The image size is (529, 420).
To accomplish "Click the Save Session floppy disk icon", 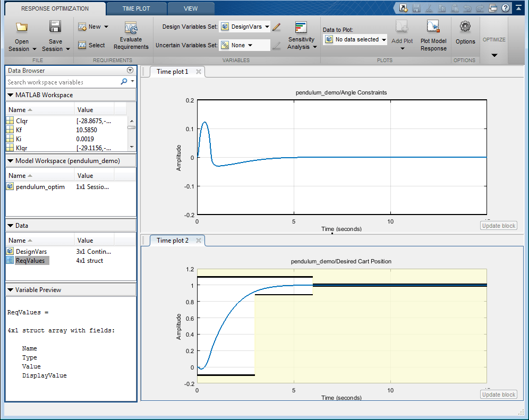I will (55, 28).
